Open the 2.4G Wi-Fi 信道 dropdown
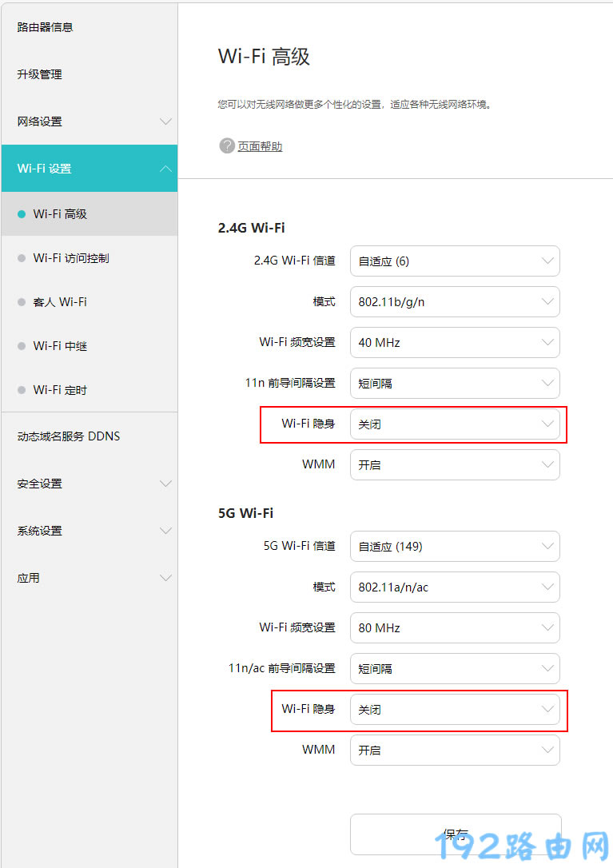 [454, 261]
